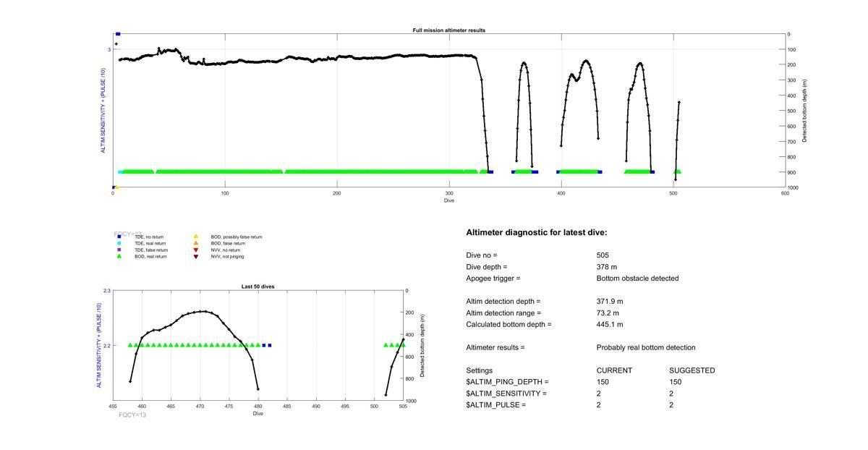
Task: Click the 'Dive' x-axis label of the last 50 dives chart
Action: 258,414
